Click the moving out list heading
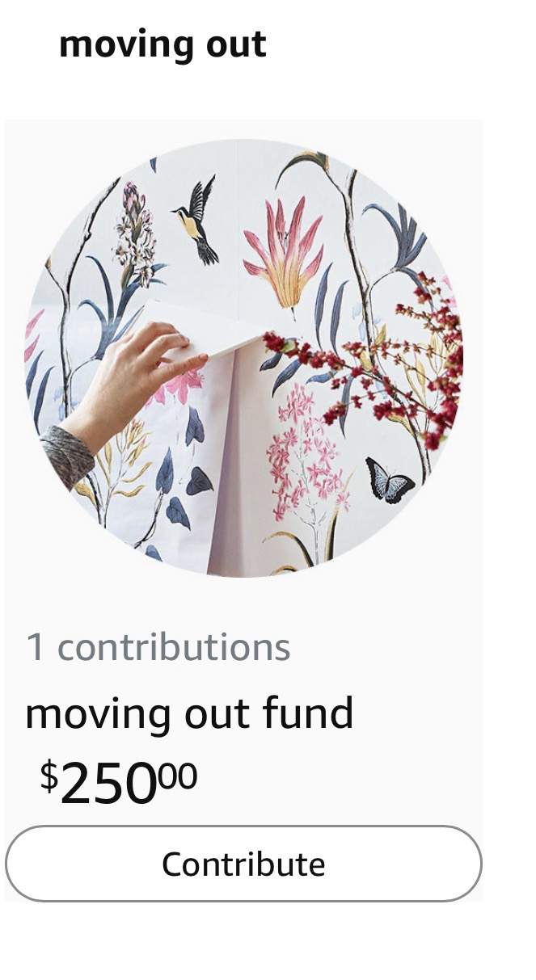536x980 pixels. (x=162, y=44)
